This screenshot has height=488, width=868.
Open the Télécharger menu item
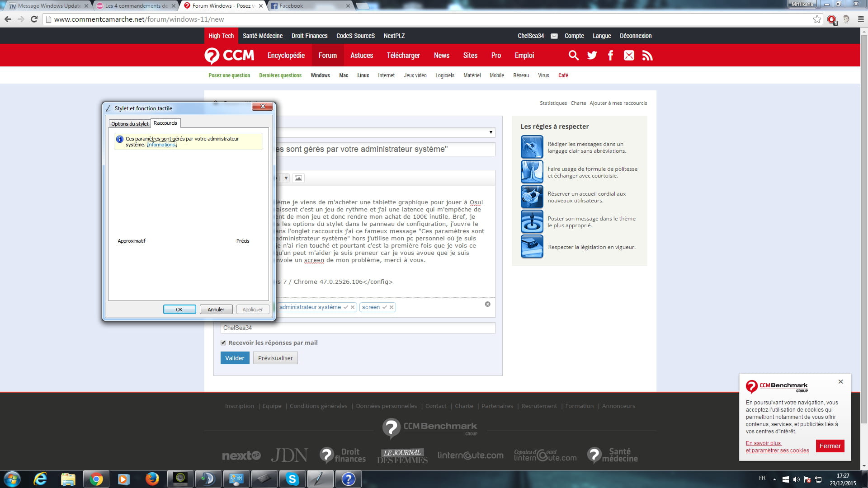click(x=403, y=56)
